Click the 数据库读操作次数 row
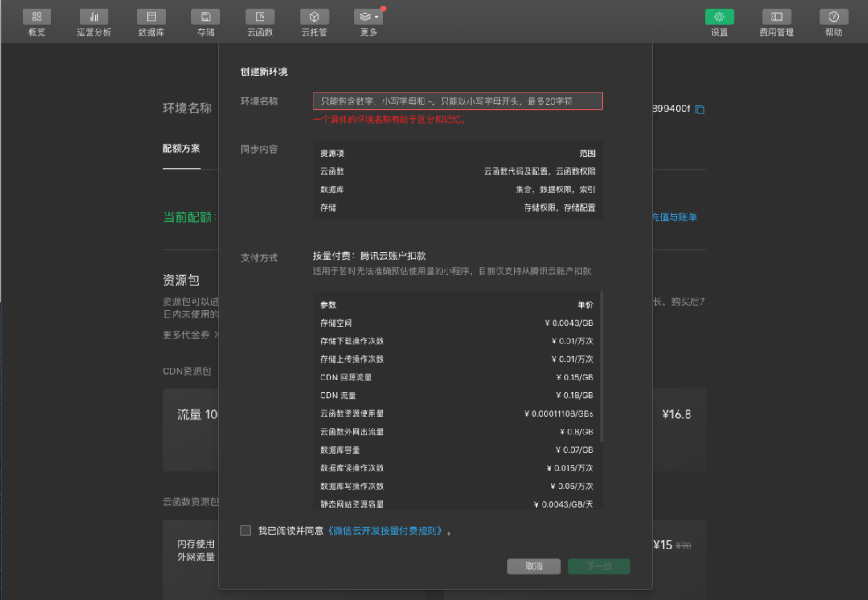The width and height of the screenshot is (868, 600). [x=457, y=468]
